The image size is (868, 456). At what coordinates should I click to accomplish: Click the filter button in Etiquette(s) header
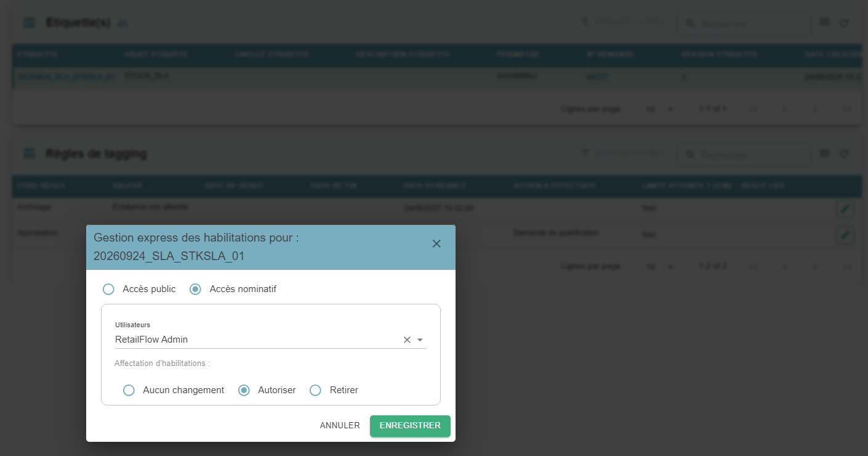tap(622, 22)
